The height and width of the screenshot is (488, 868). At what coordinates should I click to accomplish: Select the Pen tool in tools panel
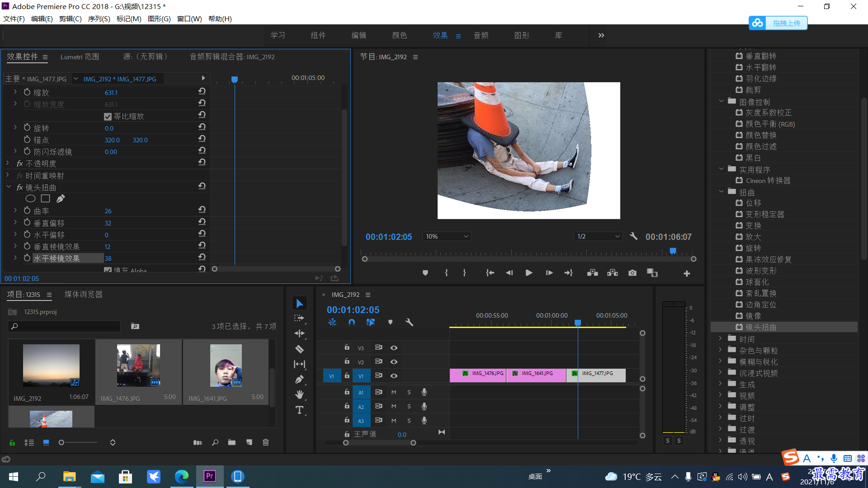[299, 380]
